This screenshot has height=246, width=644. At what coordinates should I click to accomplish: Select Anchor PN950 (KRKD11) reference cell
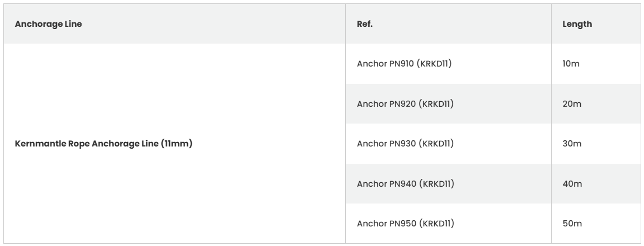[448, 224]
